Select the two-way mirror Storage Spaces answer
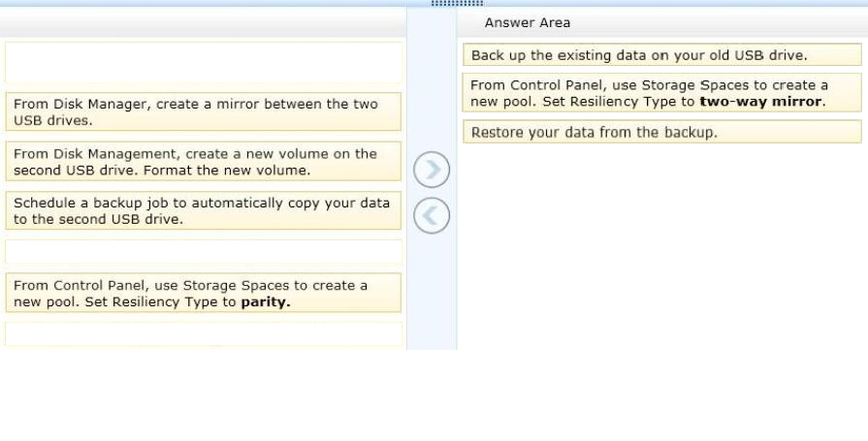 pos(662,93)
